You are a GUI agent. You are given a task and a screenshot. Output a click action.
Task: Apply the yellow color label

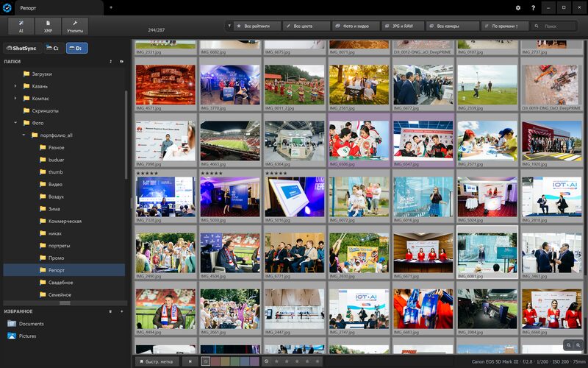click(x=225, y=361)
